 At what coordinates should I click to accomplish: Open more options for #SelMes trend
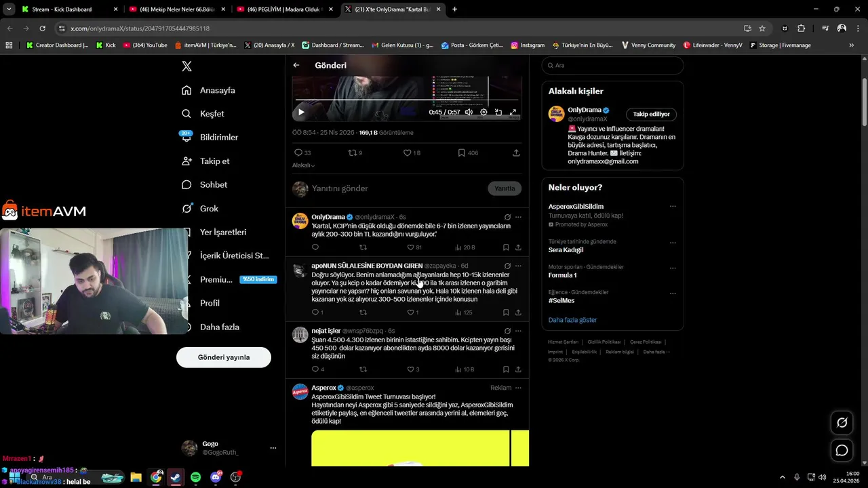pos(673,293)
